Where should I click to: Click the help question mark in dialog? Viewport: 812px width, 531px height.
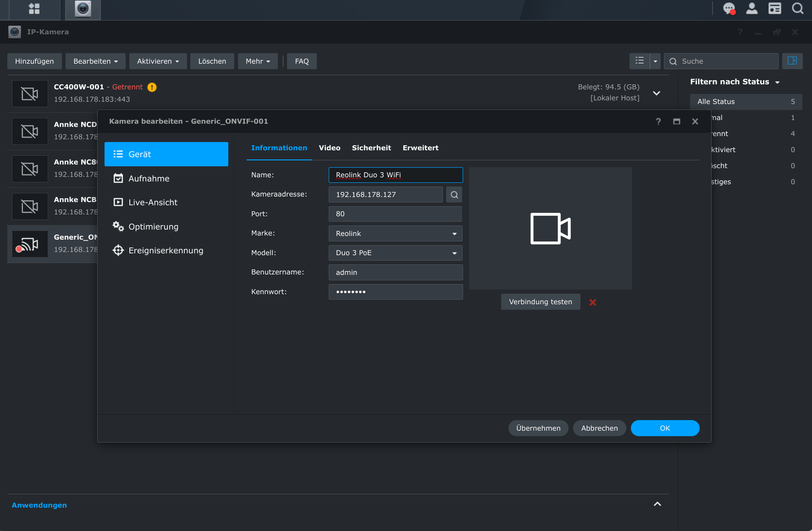tap(658, 121)
